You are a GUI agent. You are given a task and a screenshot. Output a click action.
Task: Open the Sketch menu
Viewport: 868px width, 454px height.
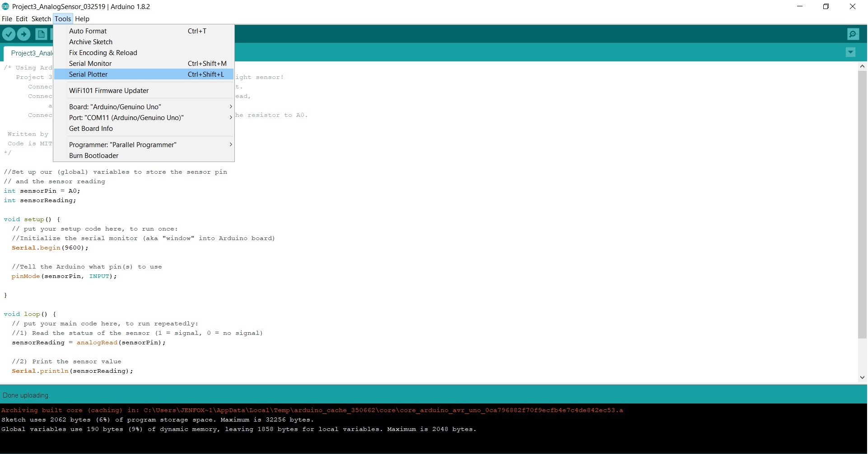[41, 19]
